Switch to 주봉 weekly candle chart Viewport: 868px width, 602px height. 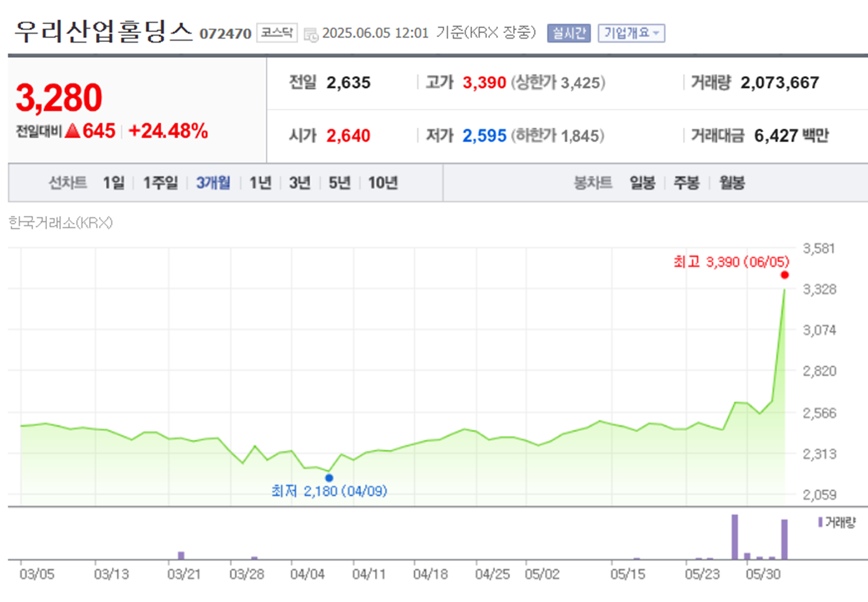coord(686,183)
